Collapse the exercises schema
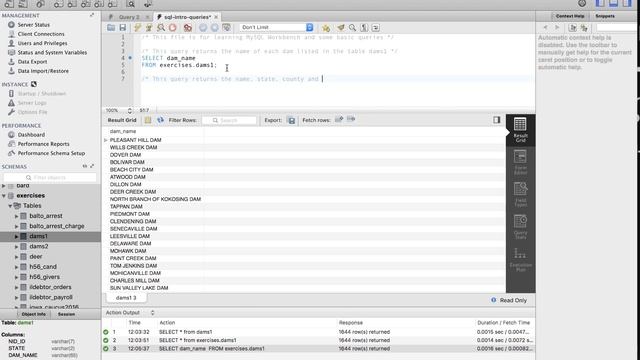This screenshot has width=640, height=360. pyautogui.click(x=4, y=196)
